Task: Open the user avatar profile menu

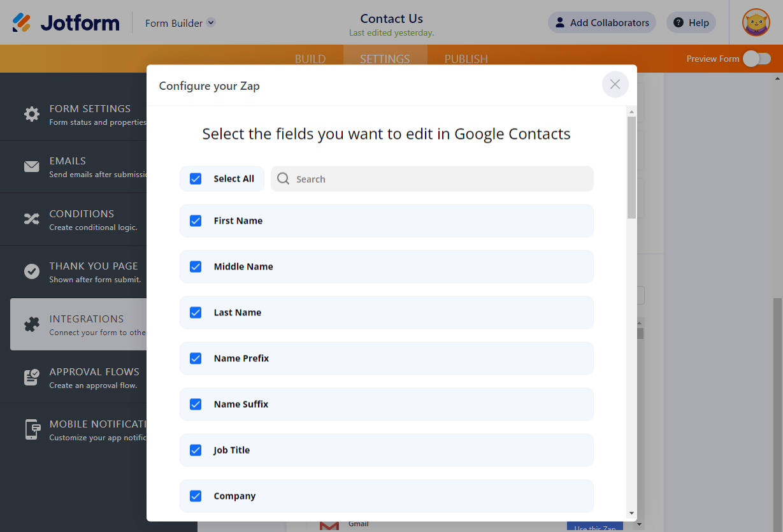Action: pos(756,22)
